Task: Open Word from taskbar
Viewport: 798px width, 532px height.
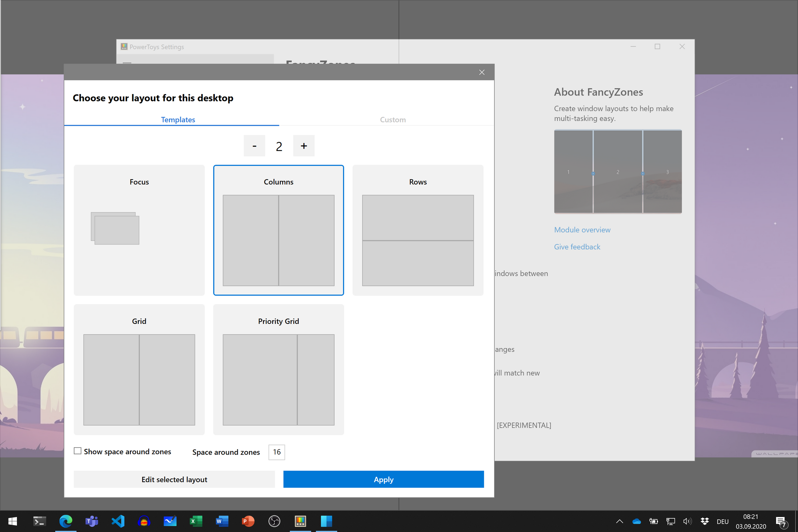Action: 222,521
